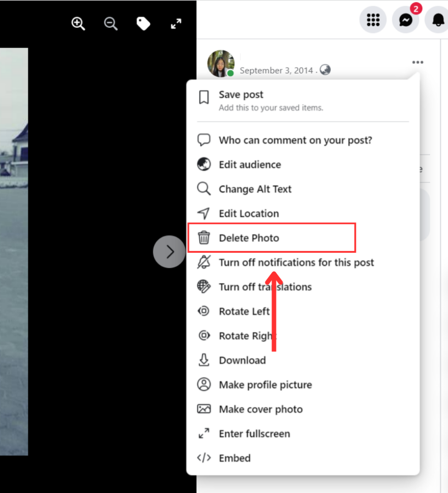Advance to the next photo with the arrow
The height and width of the screenshot is (493, 448).
tap(169, 252)
